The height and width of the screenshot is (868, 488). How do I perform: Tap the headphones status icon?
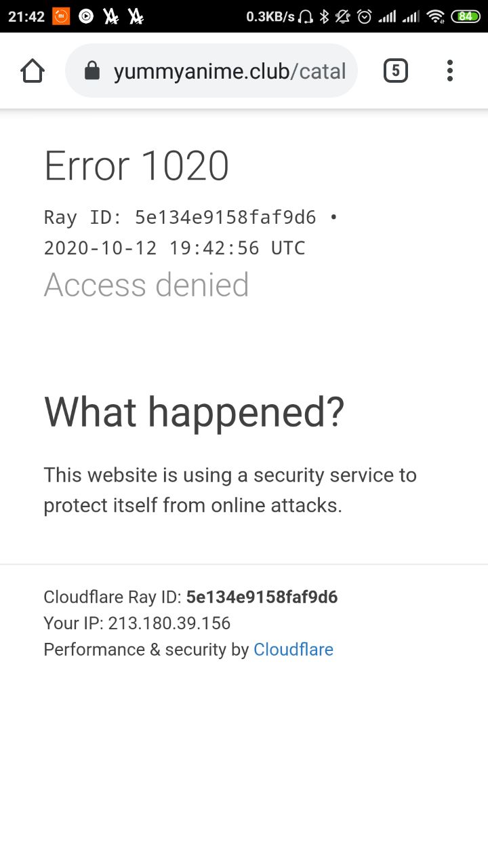point(306,16)
